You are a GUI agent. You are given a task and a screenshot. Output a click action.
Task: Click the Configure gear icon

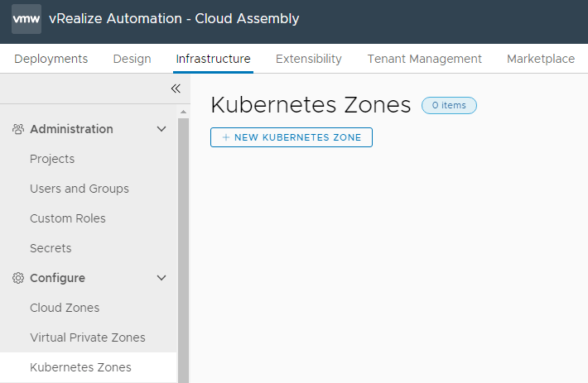coord(18,278)
